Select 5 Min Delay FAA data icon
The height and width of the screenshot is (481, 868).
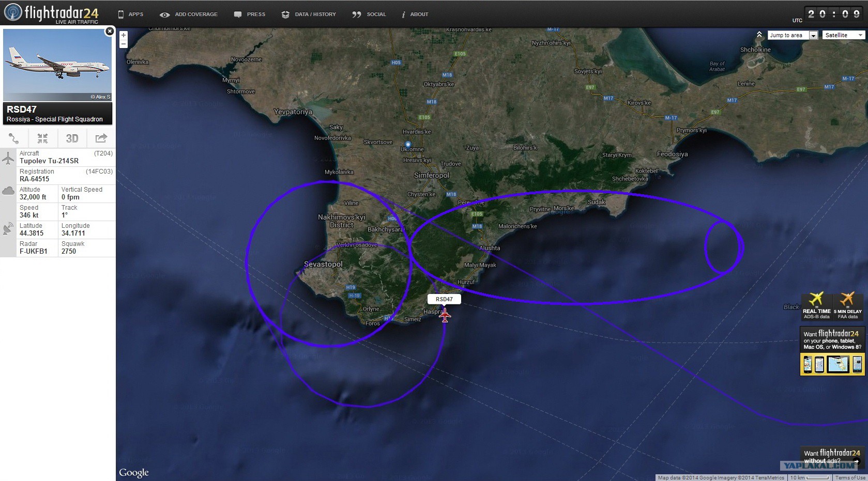pyautogui.click(x=847, y=306)
